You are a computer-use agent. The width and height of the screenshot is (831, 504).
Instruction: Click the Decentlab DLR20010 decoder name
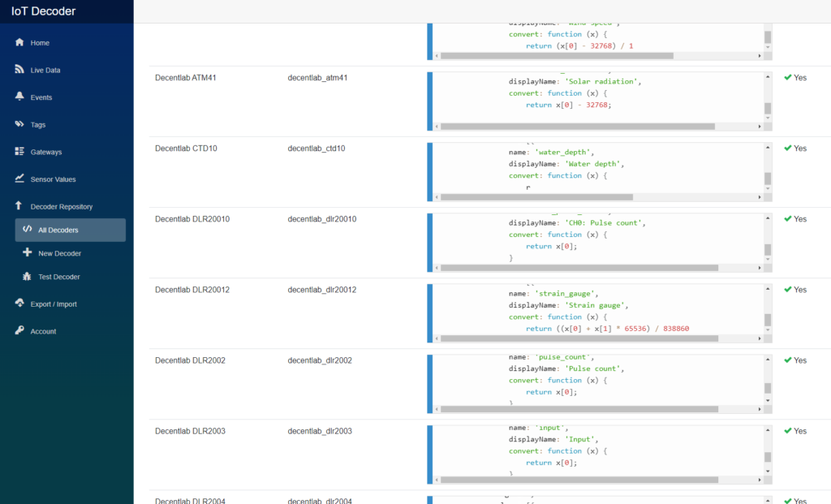[x=192, y=219]
